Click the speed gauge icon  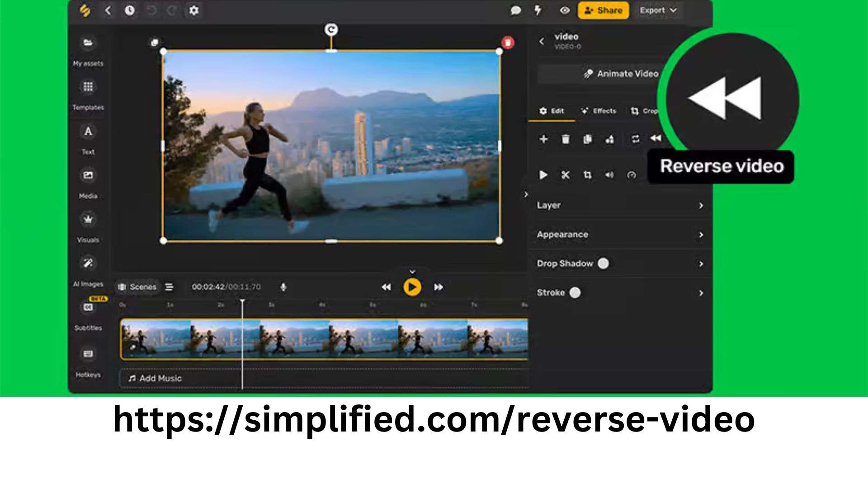(632, 175)
